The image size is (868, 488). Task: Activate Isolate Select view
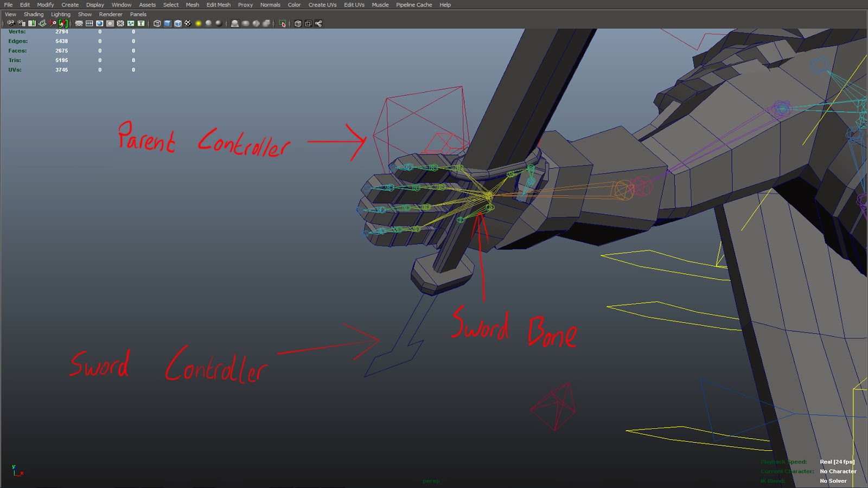283,23
